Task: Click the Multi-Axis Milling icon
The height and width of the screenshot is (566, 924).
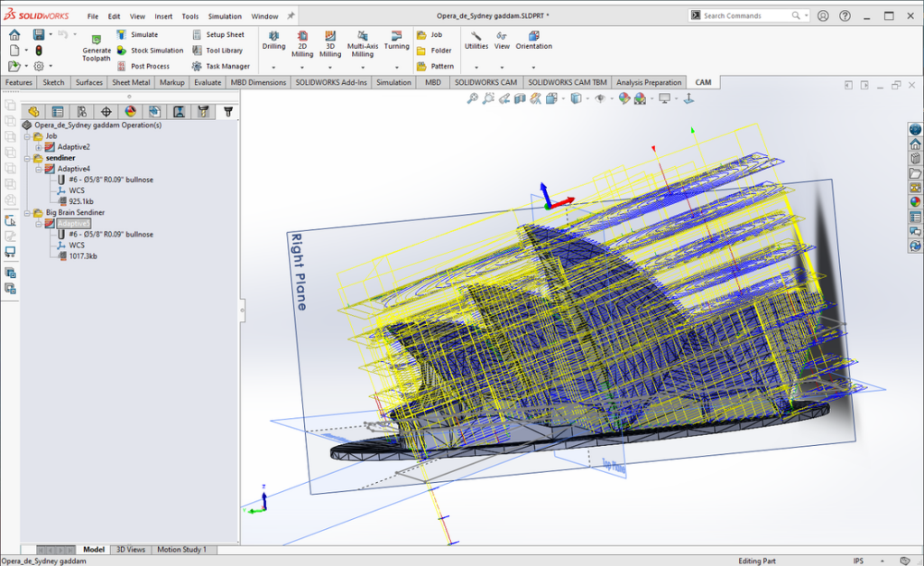Action: click(363, 35)
